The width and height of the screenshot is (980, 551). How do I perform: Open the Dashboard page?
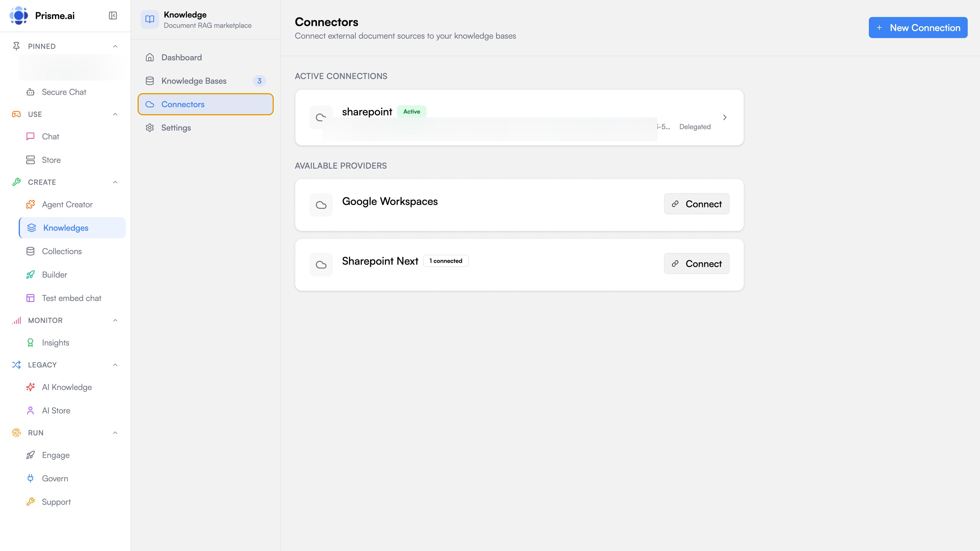(x=205, y=57)
